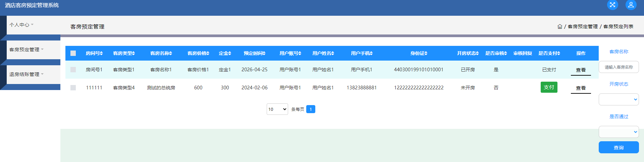This screenshot has width=644, height=162.
Task: Sort by 身份证 column header
Action: pyautogui.click(x=419, y=53)
